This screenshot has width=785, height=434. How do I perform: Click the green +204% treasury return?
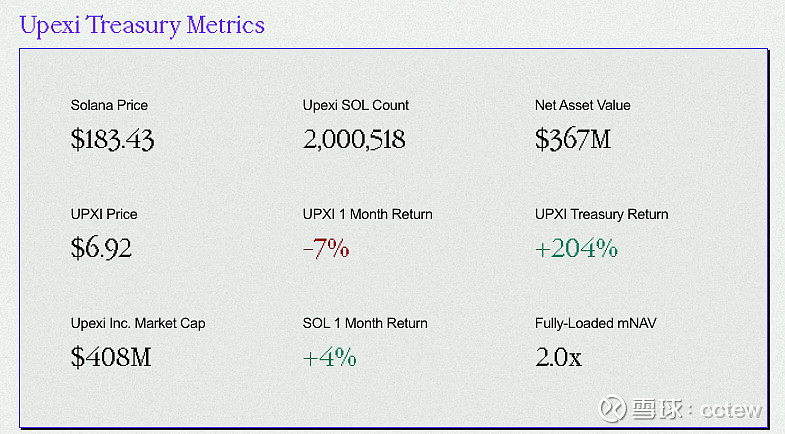coord(576,248)
